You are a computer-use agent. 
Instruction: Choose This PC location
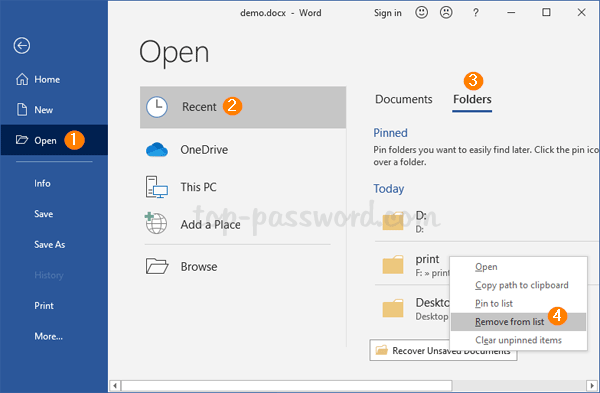[243, 187]
